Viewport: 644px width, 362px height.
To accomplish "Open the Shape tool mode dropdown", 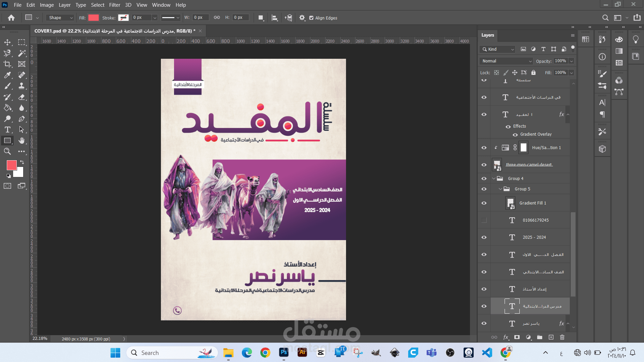I will click(60, 18).
